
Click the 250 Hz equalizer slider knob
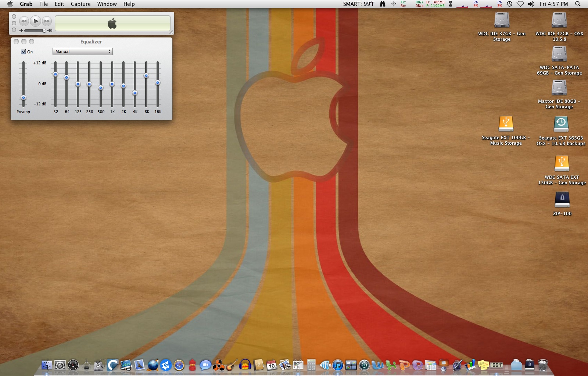[x=89, y=84]
